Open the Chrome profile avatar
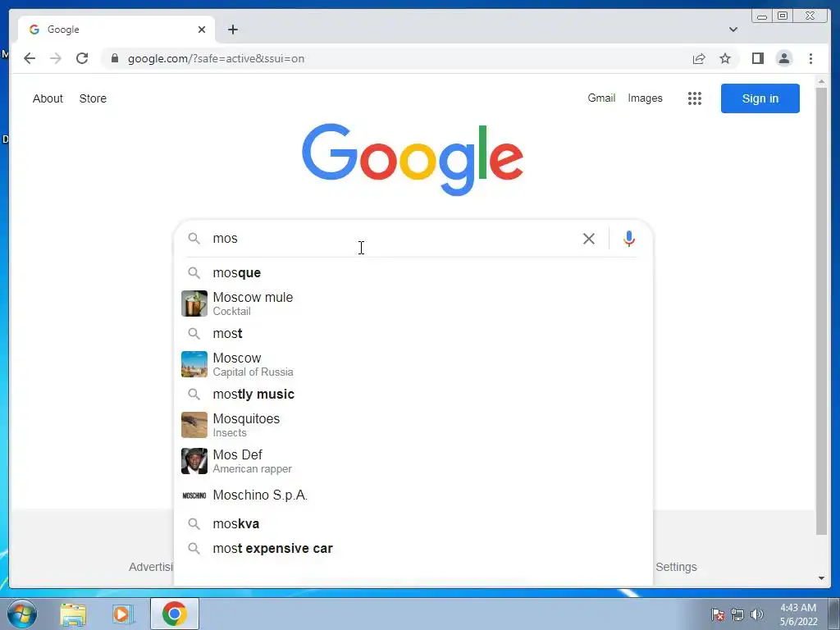The image size is (840, 630). (783, 58)
